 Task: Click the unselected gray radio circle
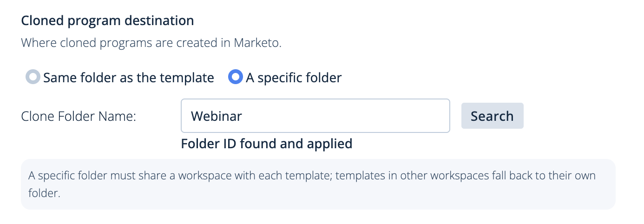click(x=33, y=77)
